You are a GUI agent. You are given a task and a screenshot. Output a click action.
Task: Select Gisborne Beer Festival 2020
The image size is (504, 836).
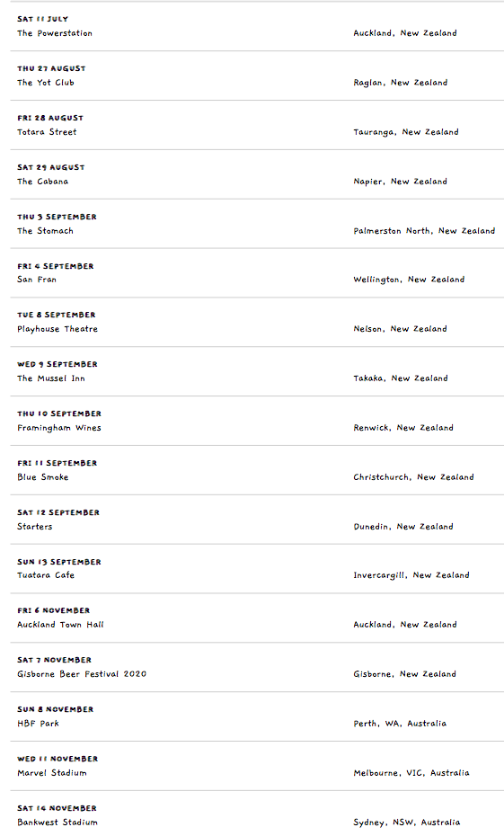[x=82, y=674]
